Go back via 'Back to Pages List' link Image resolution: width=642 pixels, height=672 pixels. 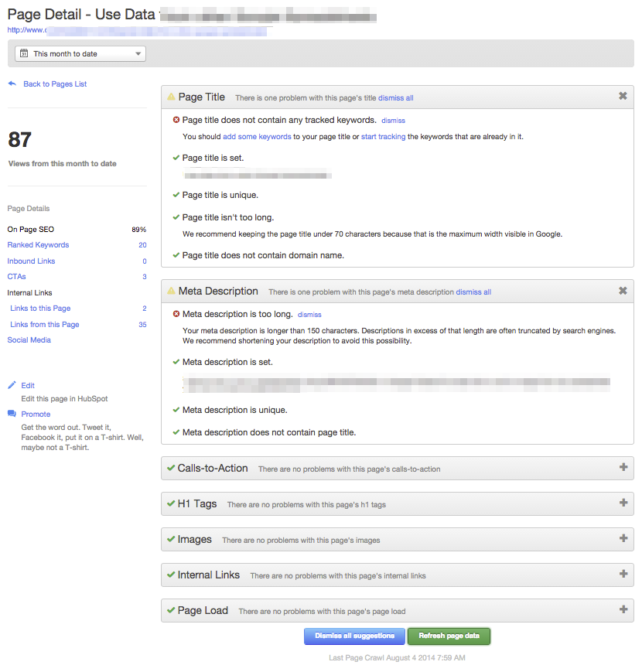(x=55, y=84)
